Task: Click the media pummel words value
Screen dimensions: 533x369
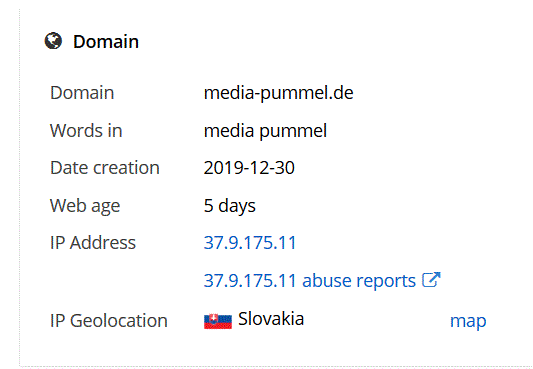Action: tap(265, 131)
